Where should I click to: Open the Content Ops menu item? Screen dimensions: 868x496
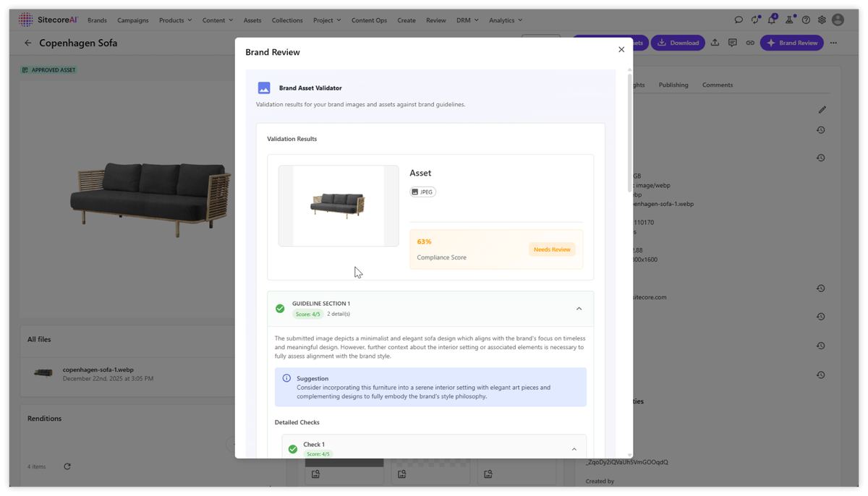(369, 20)
